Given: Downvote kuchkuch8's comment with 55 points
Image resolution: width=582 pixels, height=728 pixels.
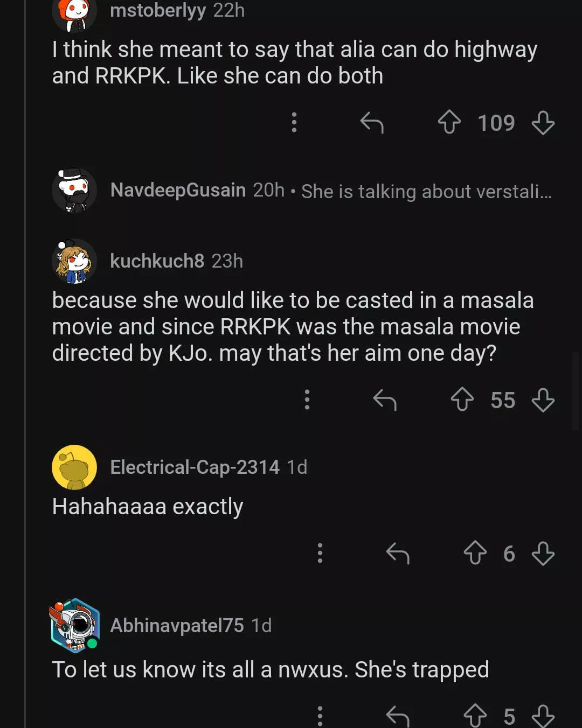Looking at the screenshot, I should click(x=543, y=400).
